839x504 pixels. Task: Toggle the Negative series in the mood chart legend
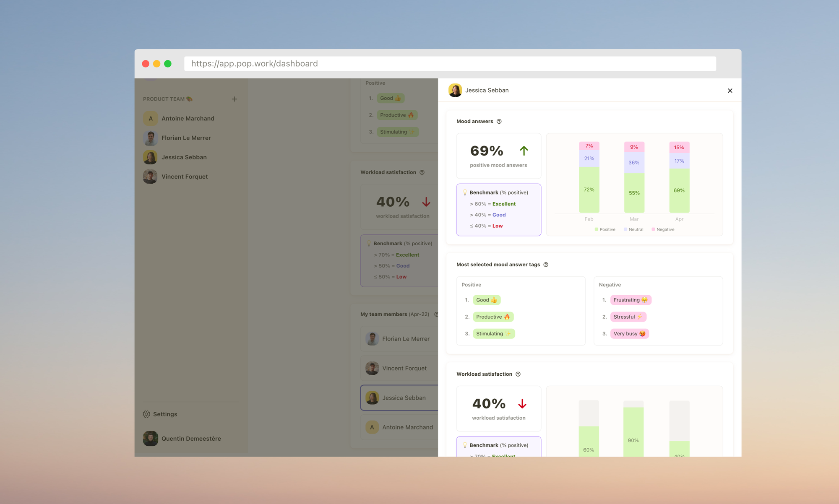(663, 229)
